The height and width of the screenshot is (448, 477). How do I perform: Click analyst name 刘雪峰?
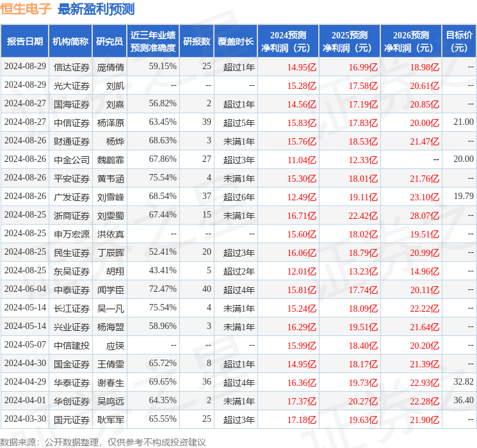pos(111,197)
